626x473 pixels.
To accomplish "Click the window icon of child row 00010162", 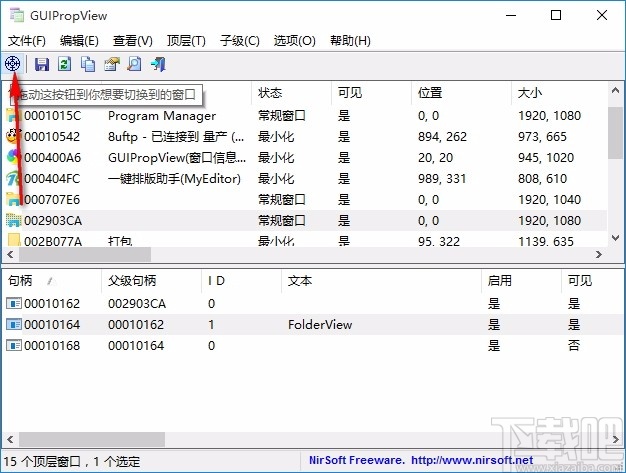I will pos(14,304).
